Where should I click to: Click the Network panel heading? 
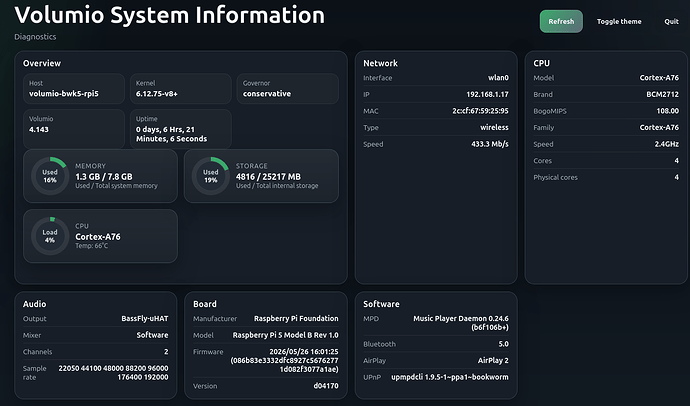(x=380, y=63)
